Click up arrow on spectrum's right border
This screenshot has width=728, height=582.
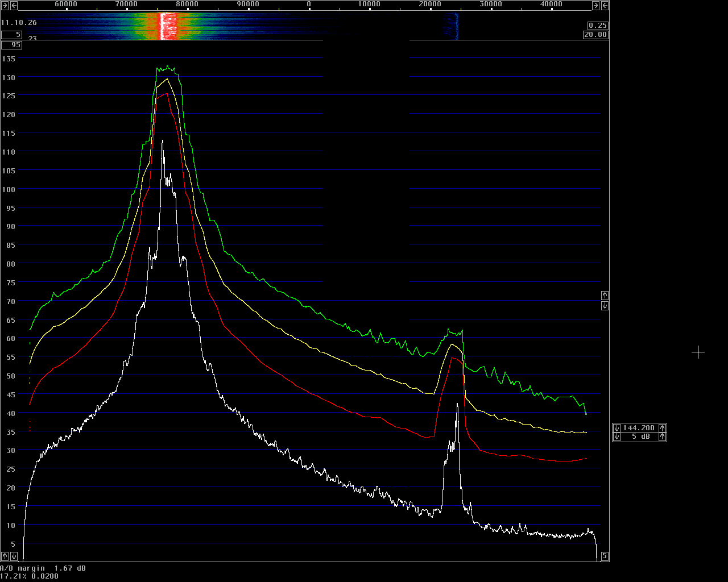tap(605, 296)
